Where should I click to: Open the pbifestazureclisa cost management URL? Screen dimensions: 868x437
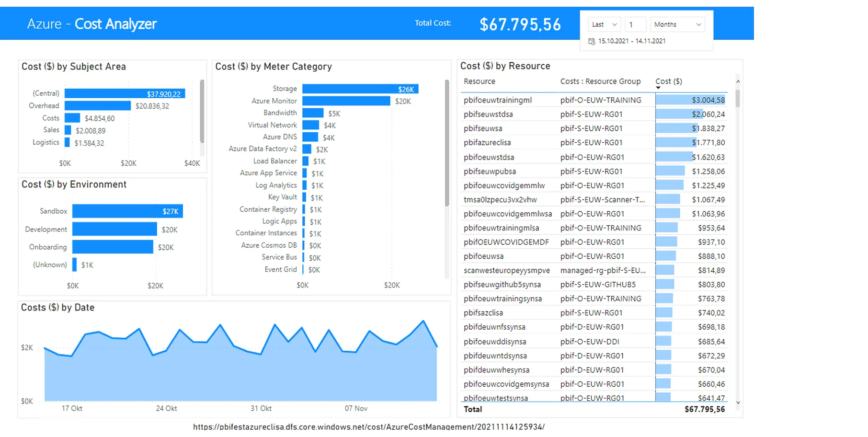coord(368,426)
